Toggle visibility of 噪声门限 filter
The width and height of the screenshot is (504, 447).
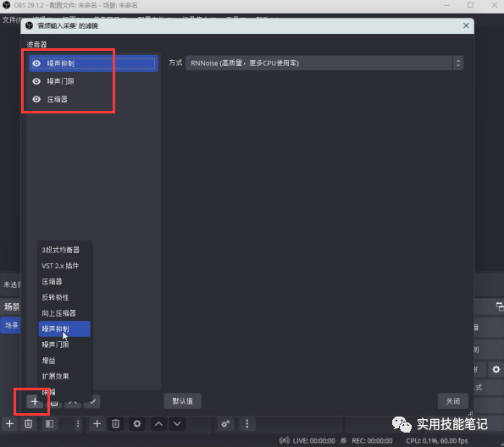36,81
